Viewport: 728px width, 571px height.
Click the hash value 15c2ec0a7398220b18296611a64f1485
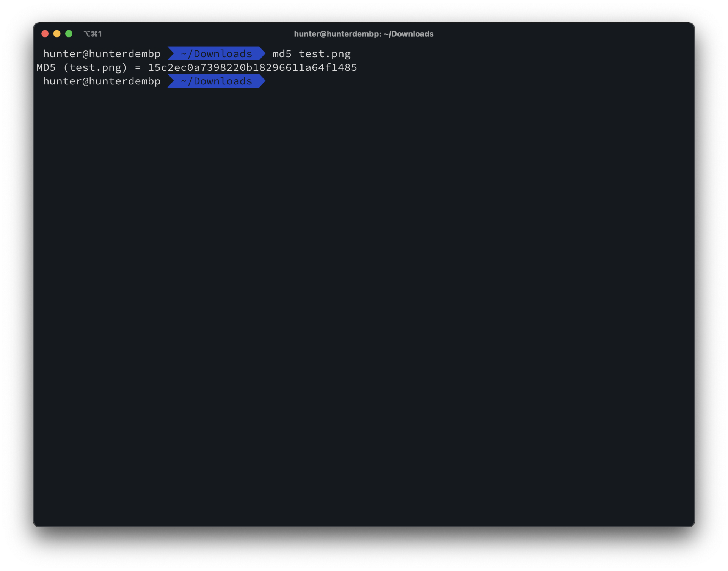[x=252, y=67]
